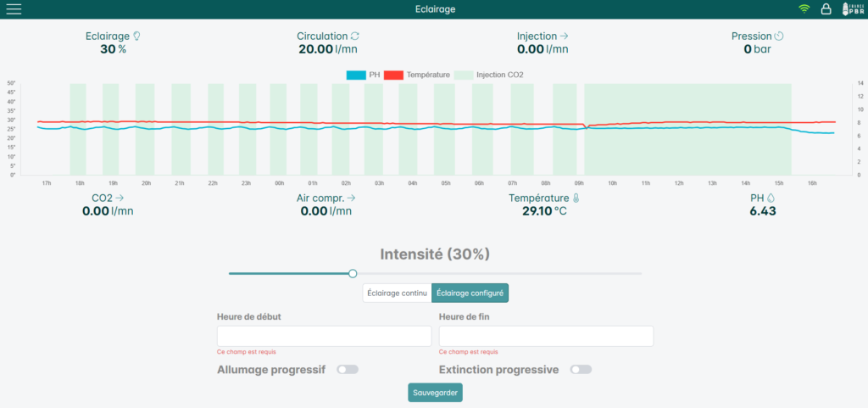Click the Intensité (30%) heading
This screenshot has width=868, height=408.
tap(435, 254)
